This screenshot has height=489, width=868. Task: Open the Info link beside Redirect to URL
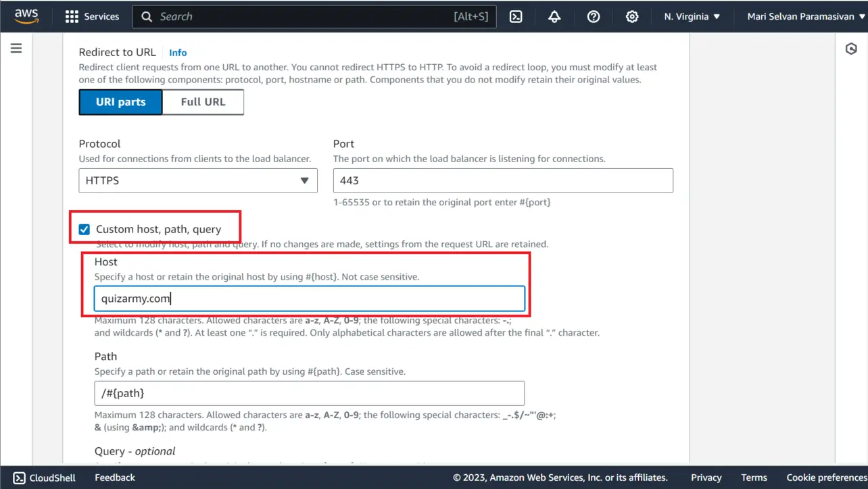pos(178,53)
